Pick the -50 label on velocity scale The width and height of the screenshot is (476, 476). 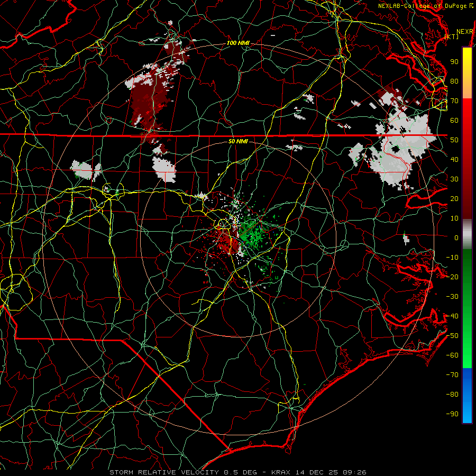(452, 336)
